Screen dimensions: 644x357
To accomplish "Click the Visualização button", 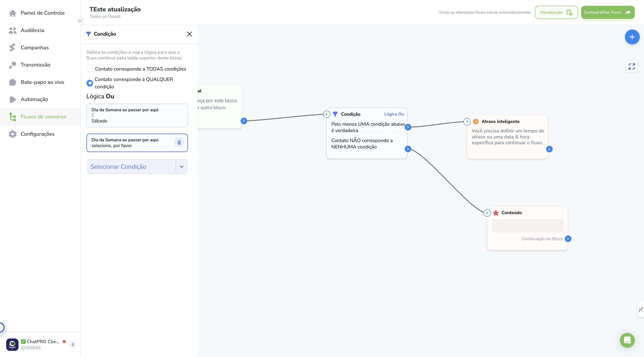I will (x=556, y=12).
